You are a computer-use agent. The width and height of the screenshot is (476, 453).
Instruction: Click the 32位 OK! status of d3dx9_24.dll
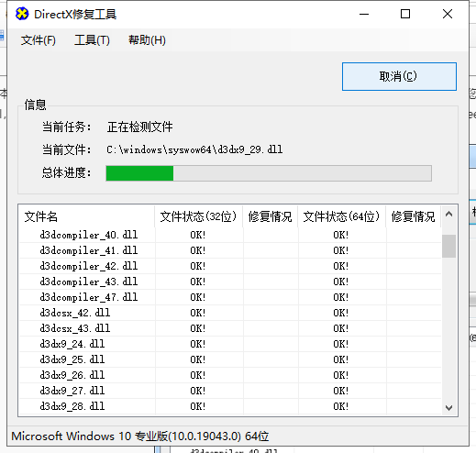(x=197, y=344)
